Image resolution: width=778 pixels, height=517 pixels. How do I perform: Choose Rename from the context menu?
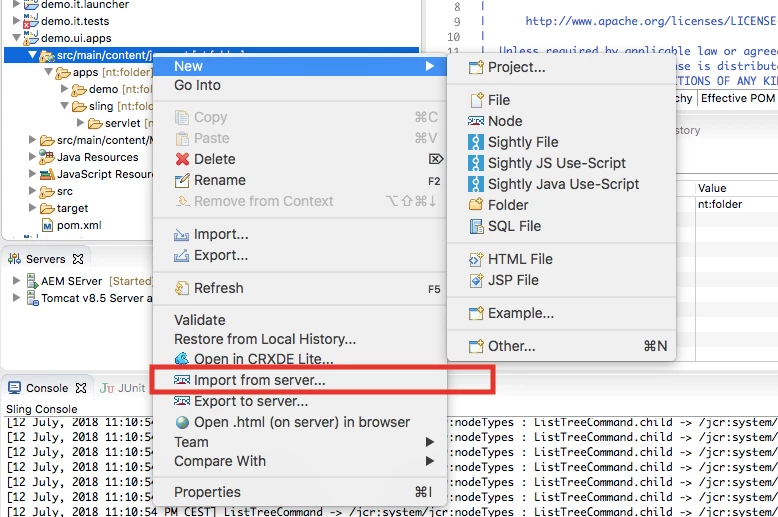tap(300, 180)
